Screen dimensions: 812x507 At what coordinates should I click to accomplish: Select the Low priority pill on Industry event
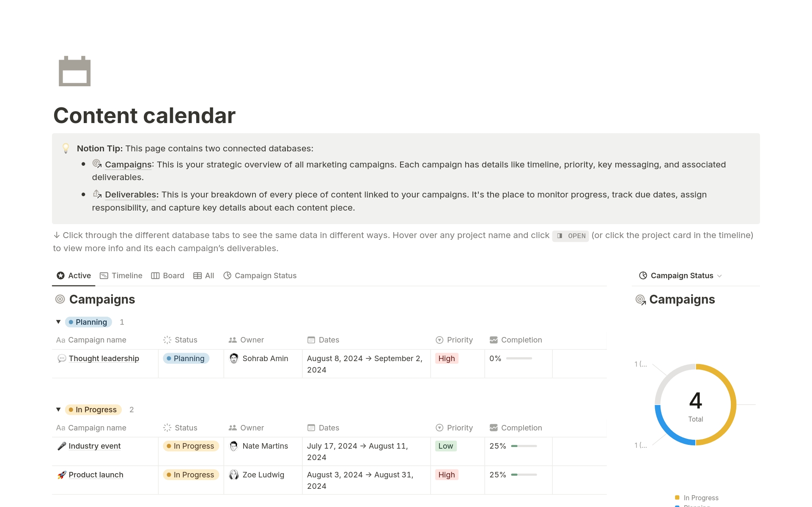coord(445,446)
